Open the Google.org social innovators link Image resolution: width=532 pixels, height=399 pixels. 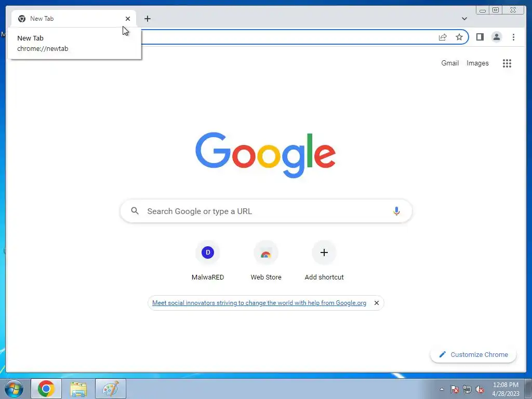(259, 303)
